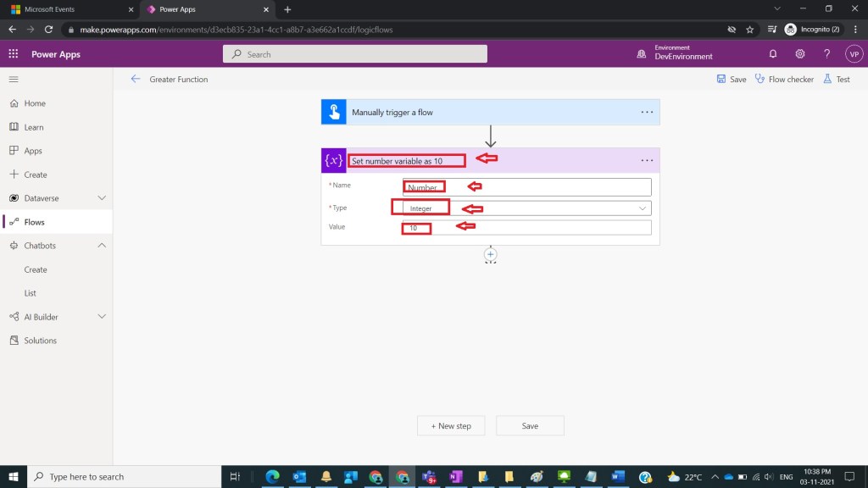
Task: Open the VP account avatar
Action: click(854, 53)
